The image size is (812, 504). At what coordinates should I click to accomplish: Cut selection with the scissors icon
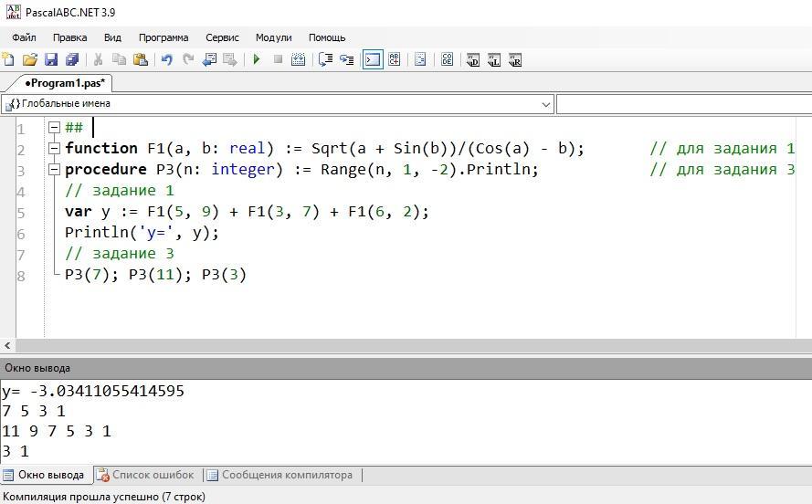tap(98, 59)
